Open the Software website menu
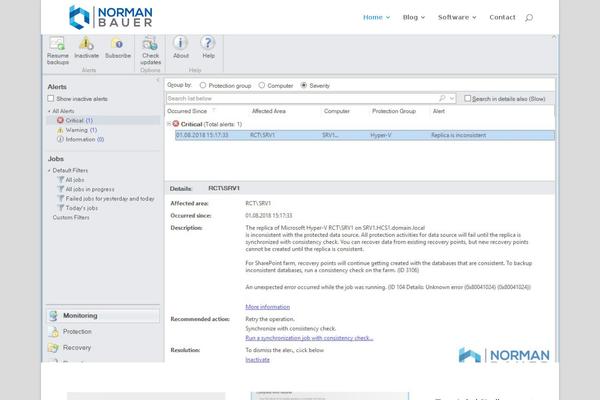600x400 pixels. point(457,17)
